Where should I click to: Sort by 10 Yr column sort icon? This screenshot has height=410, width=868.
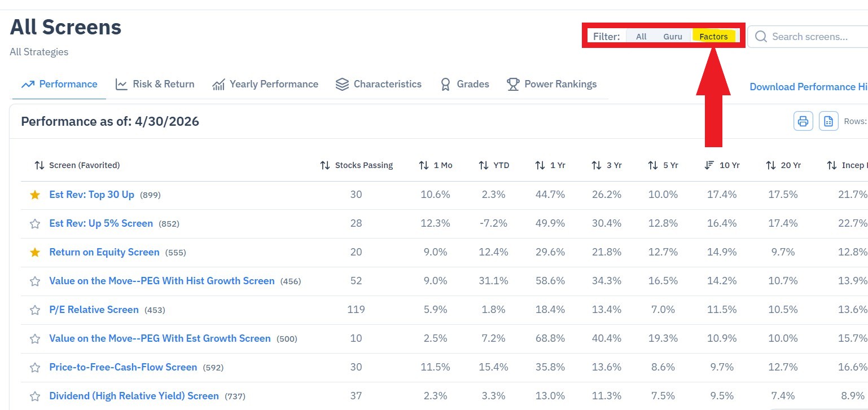(709, 165)
